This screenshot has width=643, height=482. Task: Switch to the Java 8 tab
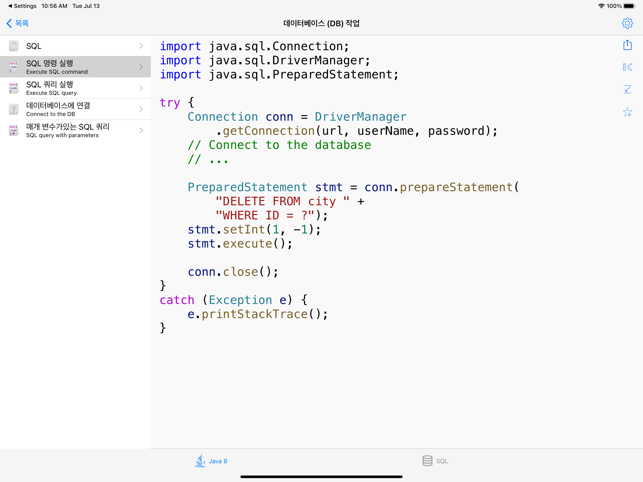(211, 461)
